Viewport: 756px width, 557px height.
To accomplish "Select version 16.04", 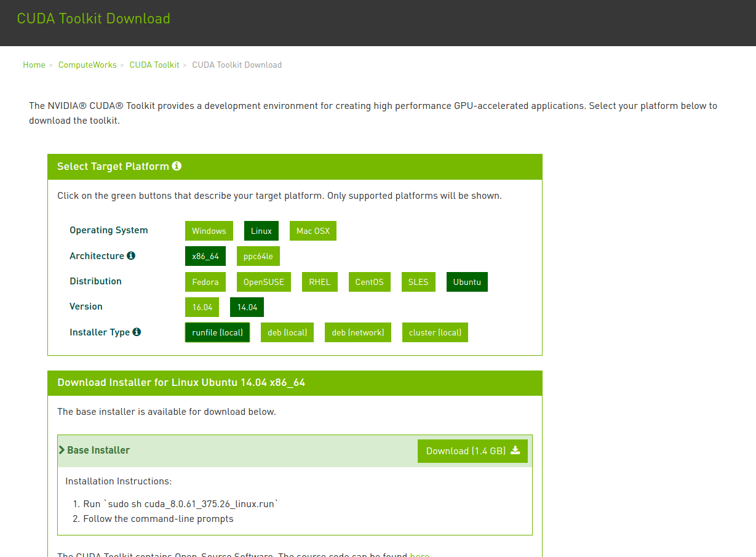I will point(202,307).
